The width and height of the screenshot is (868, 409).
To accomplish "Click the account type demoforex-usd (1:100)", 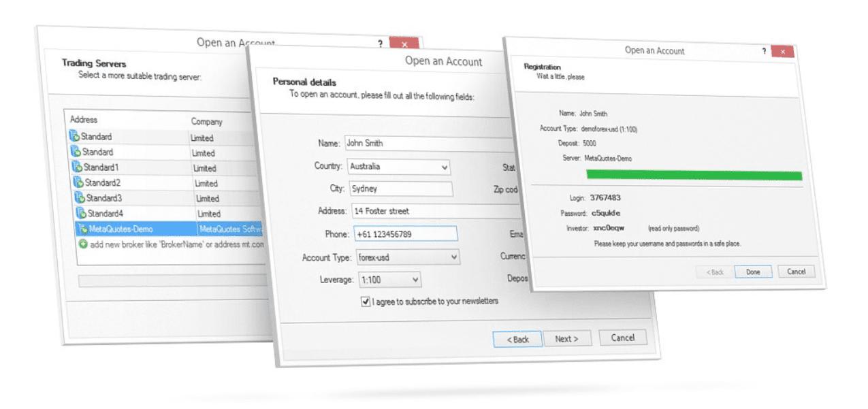I will pyautogui.click(x=609, y=129).
